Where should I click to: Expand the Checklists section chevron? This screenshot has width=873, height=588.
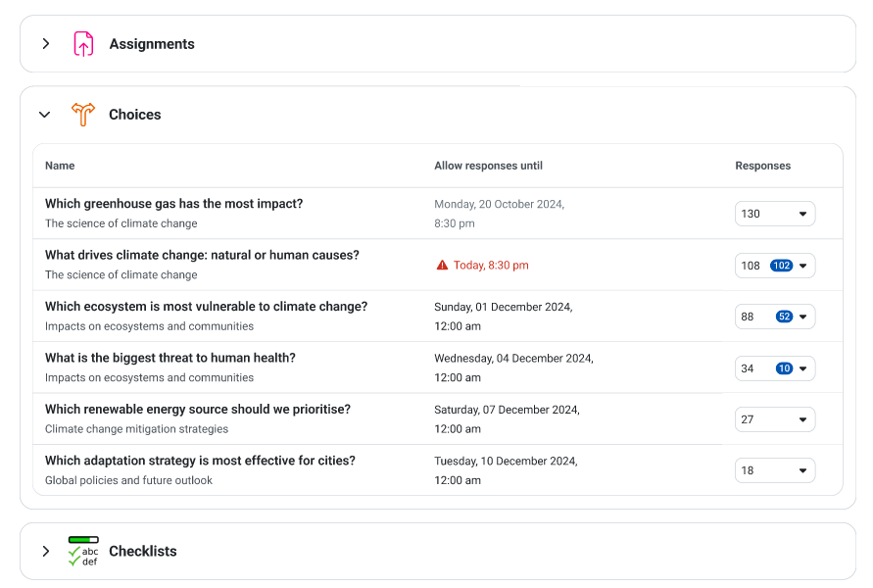coord(46,551)
